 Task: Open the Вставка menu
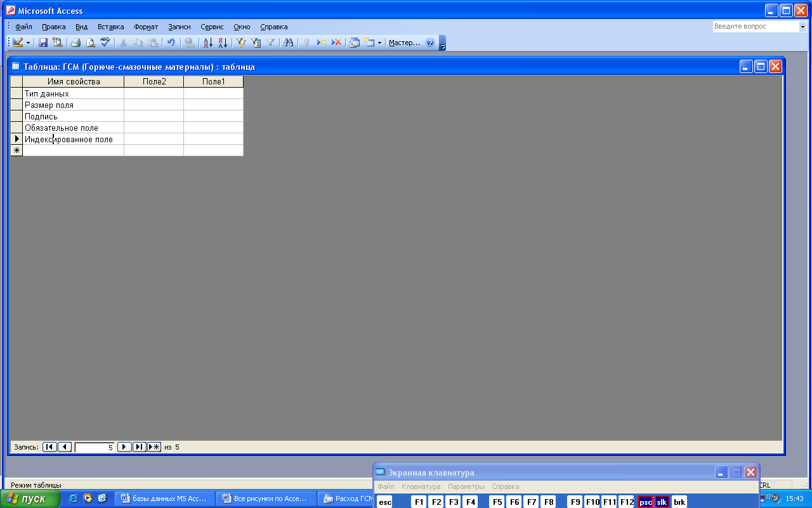click(111, 27)
